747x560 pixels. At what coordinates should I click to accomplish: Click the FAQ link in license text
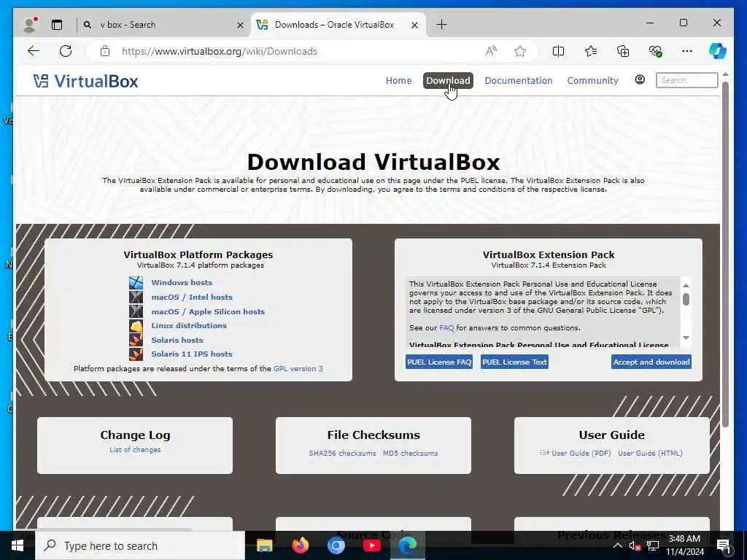coord(446,327)
